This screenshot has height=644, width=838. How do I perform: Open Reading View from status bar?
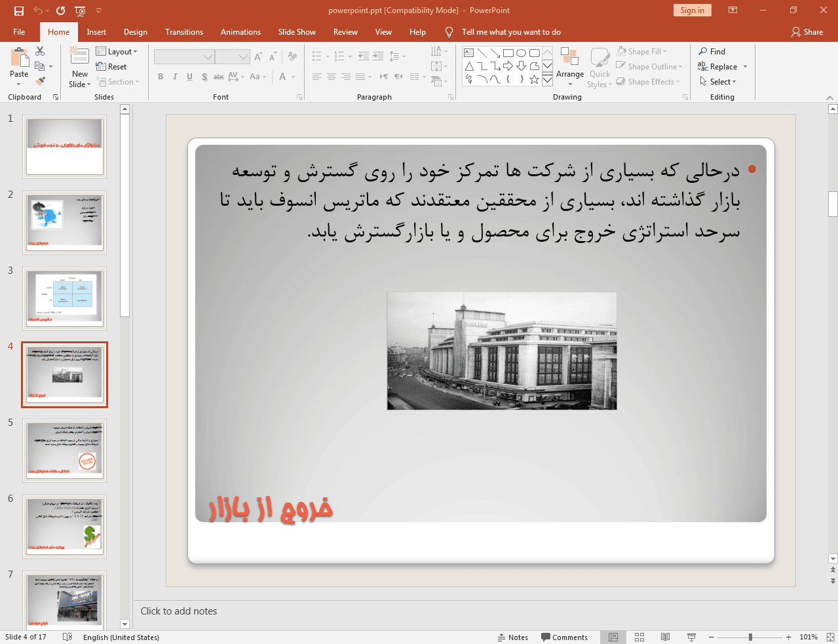665,637
